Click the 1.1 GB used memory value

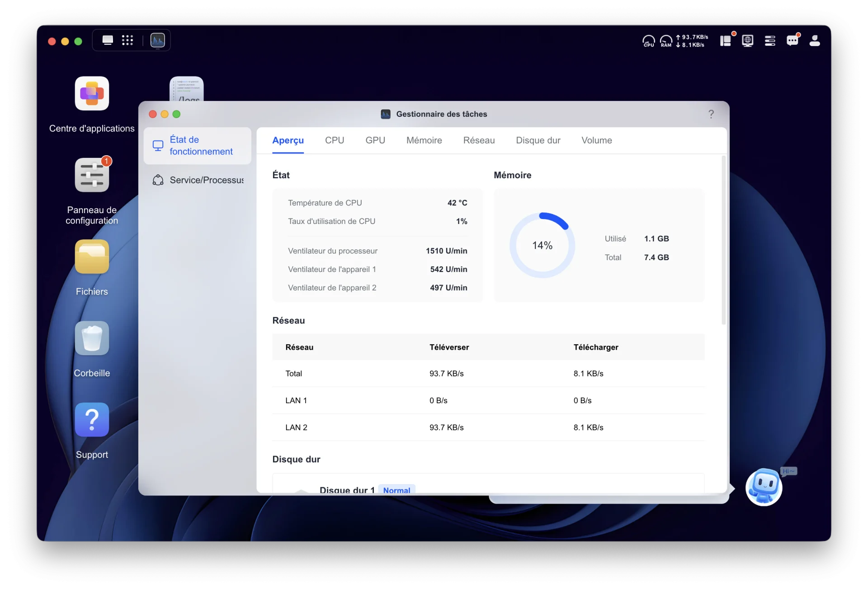pyautogui.click(x=656, y=238)
